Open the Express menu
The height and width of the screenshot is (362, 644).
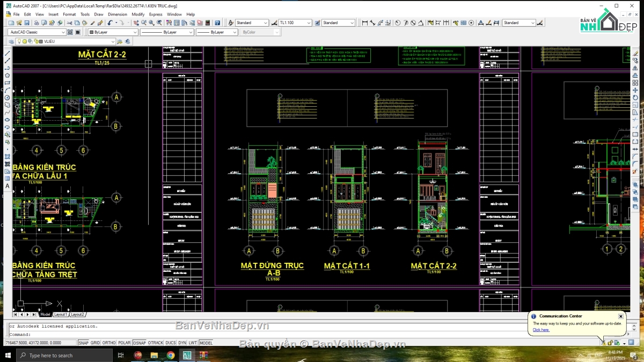pyautogui.click(x=156, y=14)
